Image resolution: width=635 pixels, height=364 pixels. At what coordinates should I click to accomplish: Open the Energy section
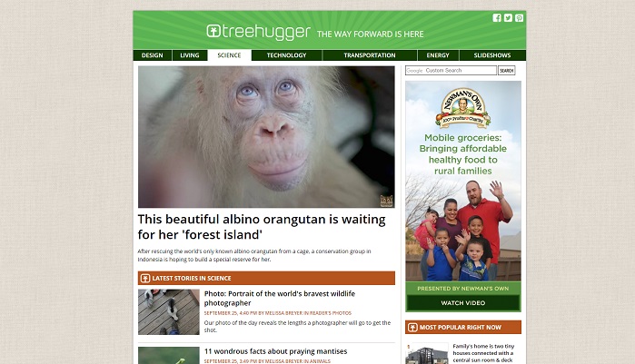438,55
